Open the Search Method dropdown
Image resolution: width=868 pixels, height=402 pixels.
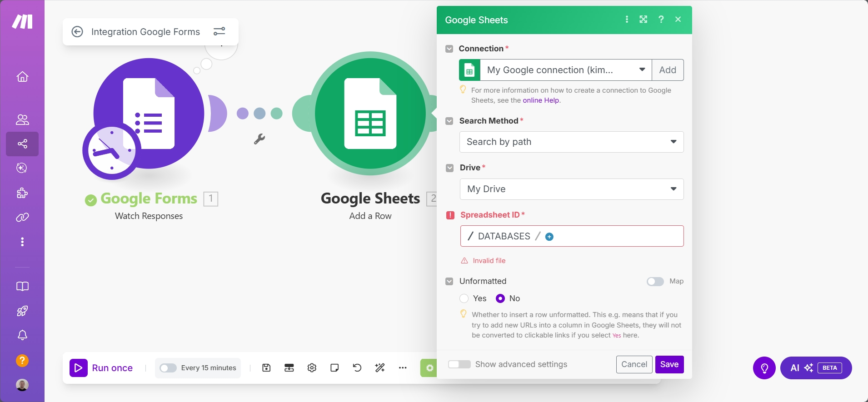pos(572,142)
